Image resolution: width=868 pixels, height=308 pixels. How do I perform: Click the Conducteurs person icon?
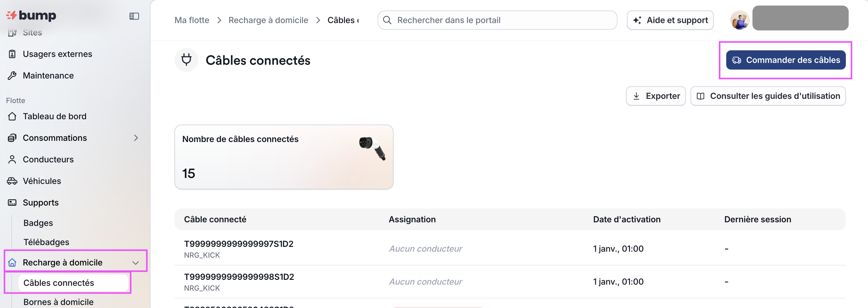pos(12,159)
